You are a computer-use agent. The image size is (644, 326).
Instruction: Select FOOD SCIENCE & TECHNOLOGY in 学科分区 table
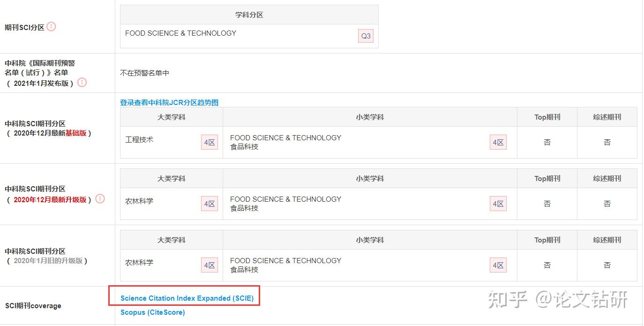point(181,33)
